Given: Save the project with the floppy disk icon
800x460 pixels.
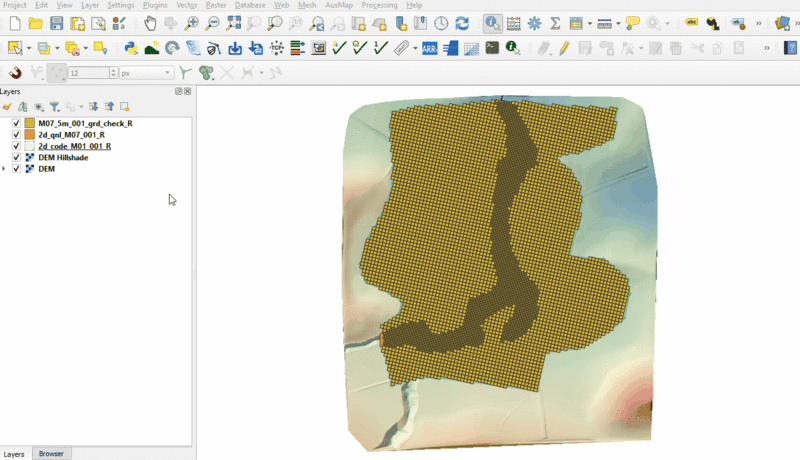Looking at the screenshot, I should 56,23.
